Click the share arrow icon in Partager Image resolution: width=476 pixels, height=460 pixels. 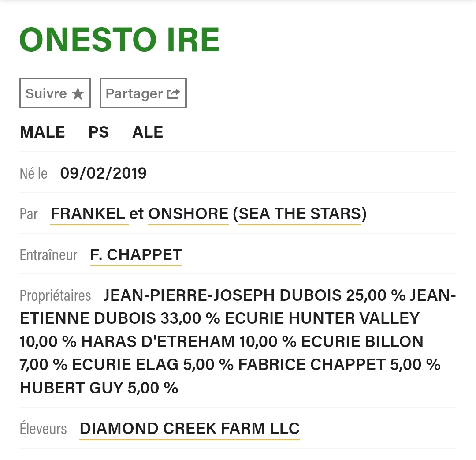tap(174, 94)
